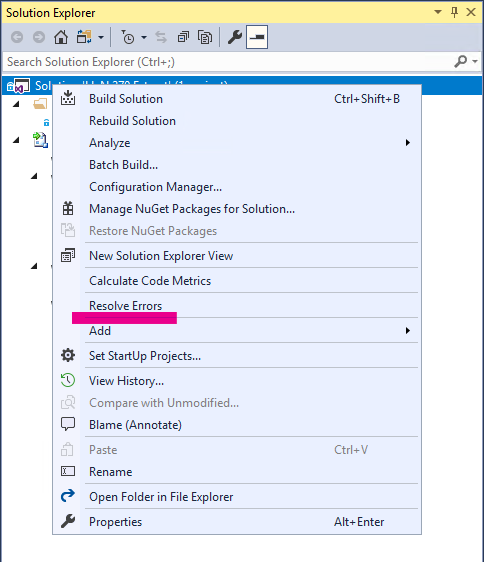Select Open Folder in File Explorer

tap(237, 497)
